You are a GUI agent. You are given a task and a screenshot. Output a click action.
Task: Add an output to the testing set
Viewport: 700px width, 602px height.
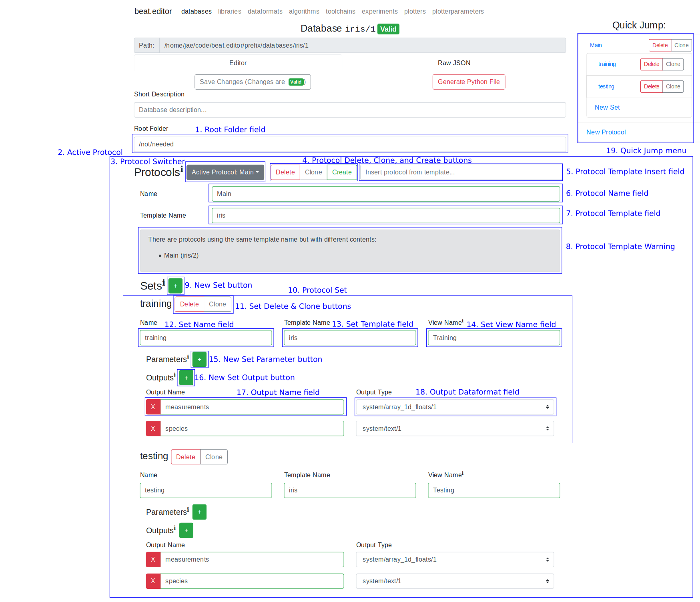[186, 530]
